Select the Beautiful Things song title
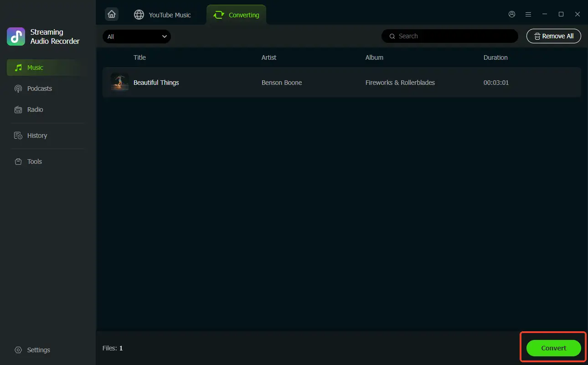Screen dimensions: 588x365 coord(156,83)
